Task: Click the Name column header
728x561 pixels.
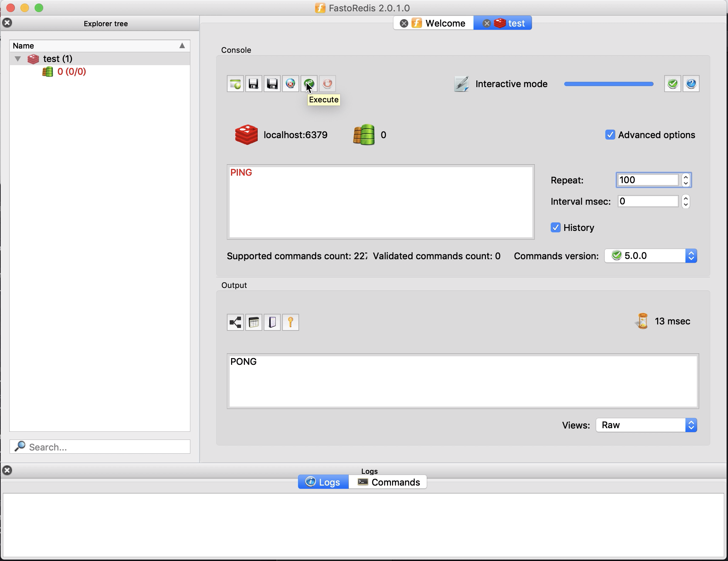Action: [100, 46]
